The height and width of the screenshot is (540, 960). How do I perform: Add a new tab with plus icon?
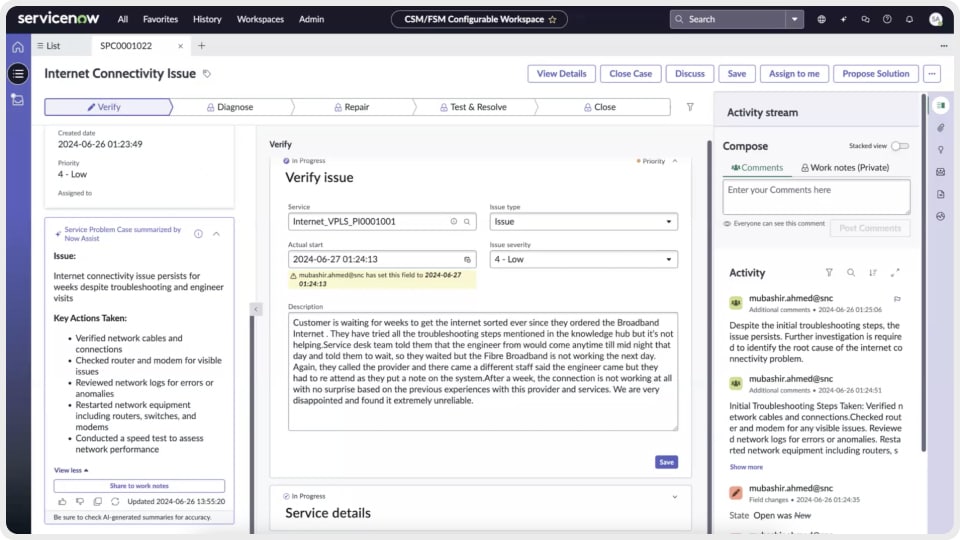coord(201,45)
